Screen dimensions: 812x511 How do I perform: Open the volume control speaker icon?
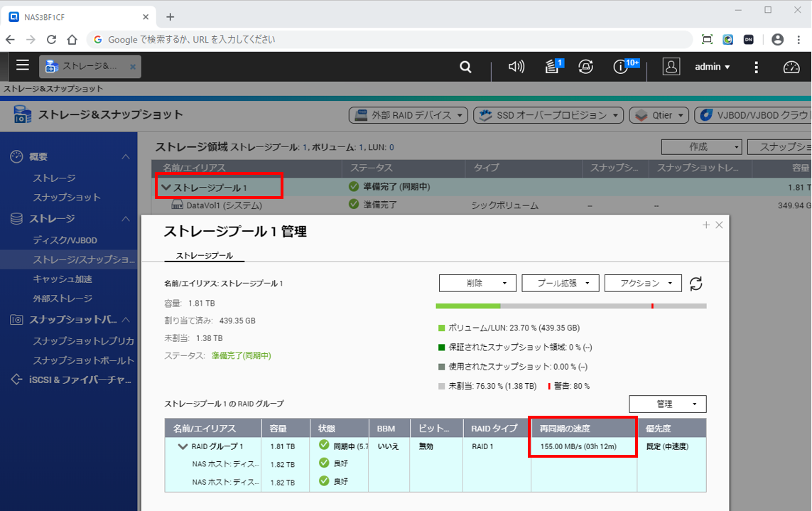[516, 67]
